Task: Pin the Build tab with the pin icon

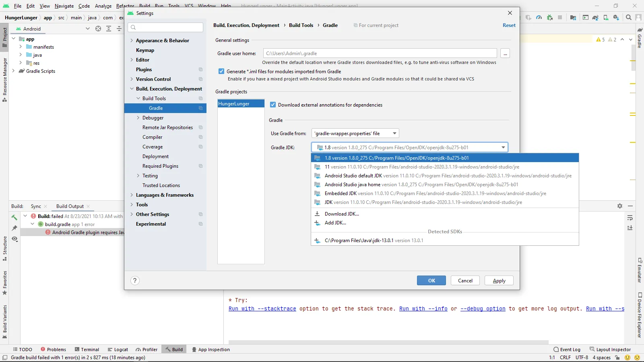Action: (x=14, y=228)
